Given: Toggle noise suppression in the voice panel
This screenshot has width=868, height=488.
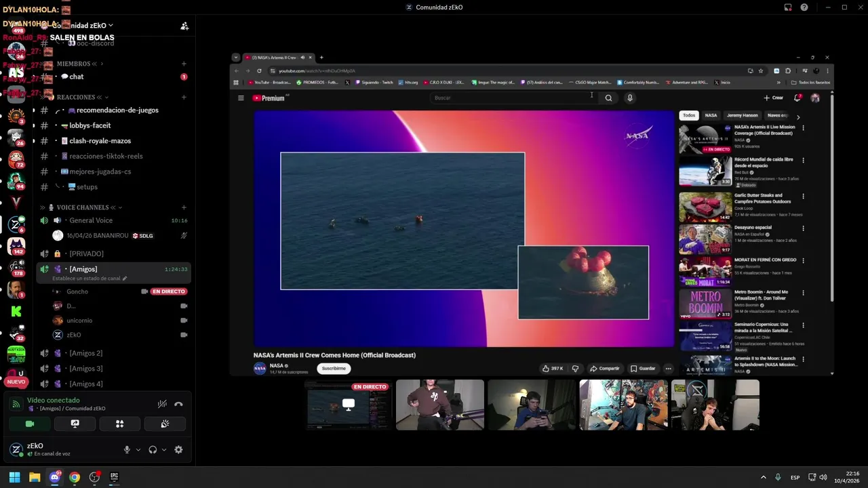Looking at the screenshot, I should click(x=162, y=404).
